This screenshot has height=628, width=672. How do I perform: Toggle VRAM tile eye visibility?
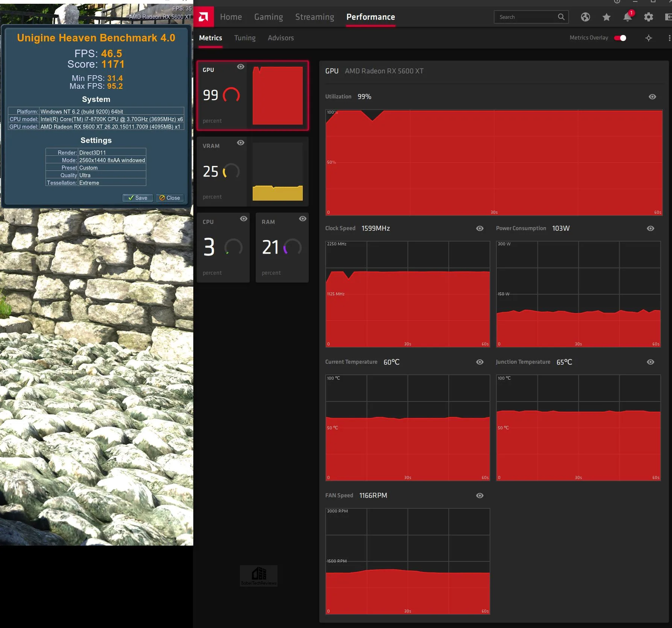pos(241,143)
